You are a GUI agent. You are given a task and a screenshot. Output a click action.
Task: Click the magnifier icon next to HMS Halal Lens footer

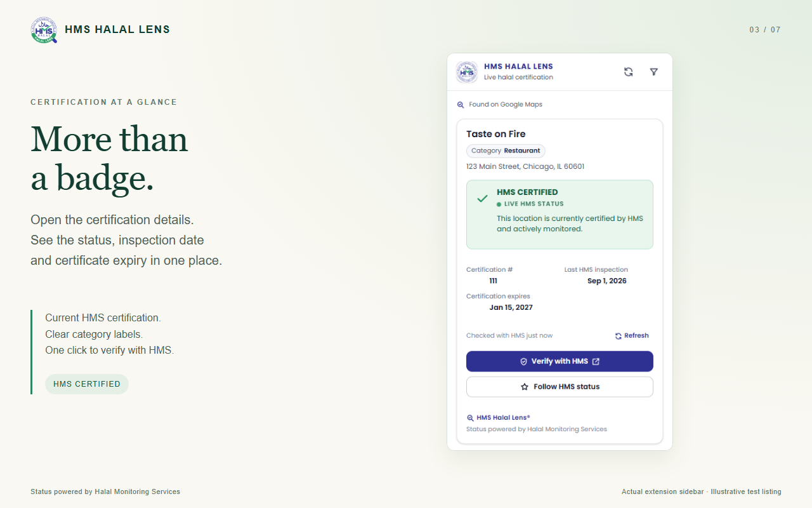point(470,418)
